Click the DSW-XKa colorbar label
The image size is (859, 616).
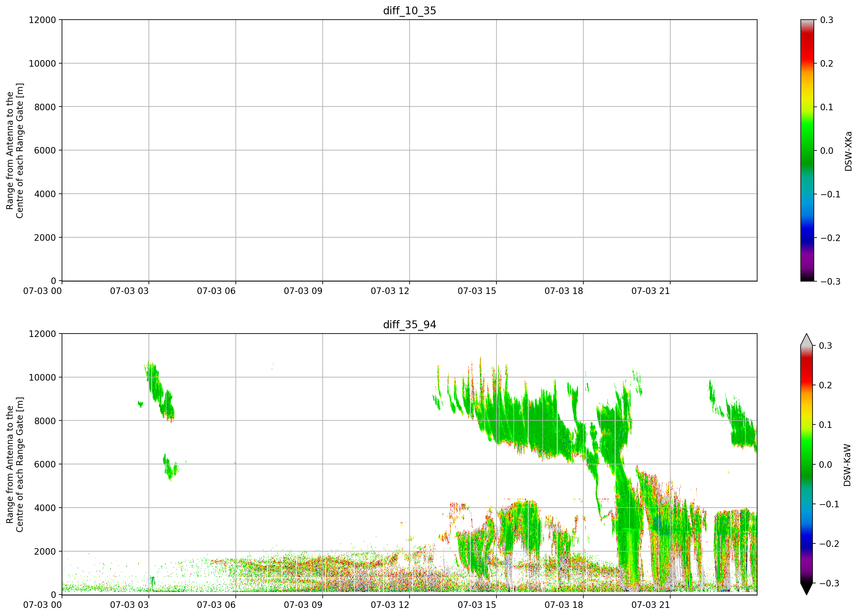click(x=848, y=151)
